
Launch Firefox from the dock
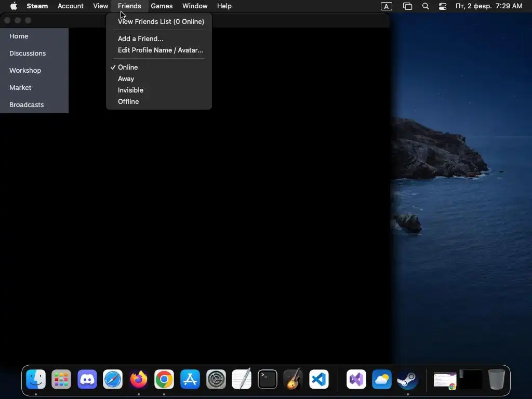coord(138,379)
